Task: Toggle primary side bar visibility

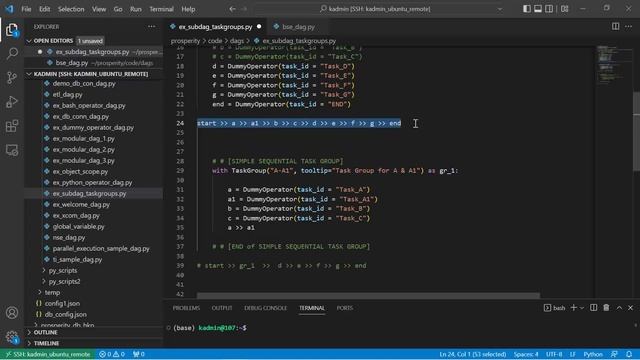Action: (527, 9)
